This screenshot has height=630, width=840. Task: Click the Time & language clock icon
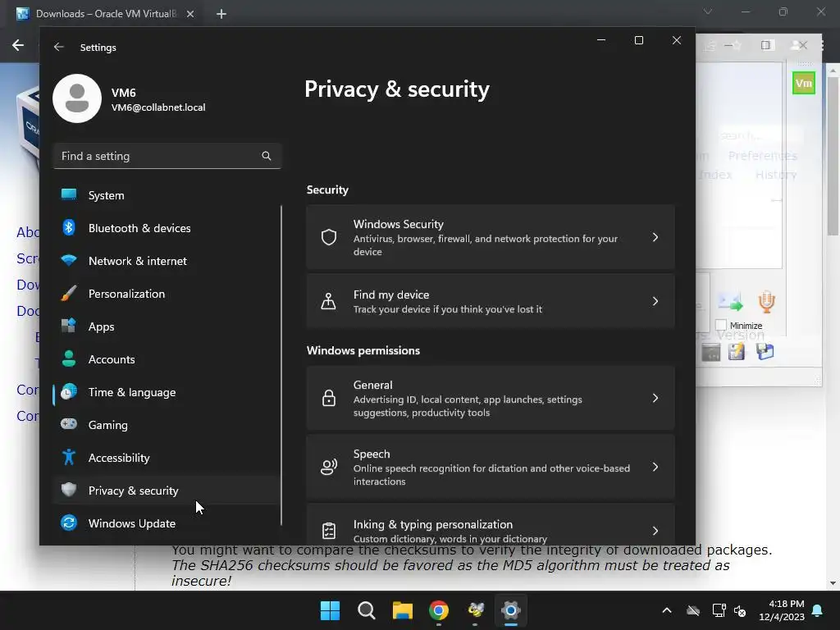click(69, 392)
